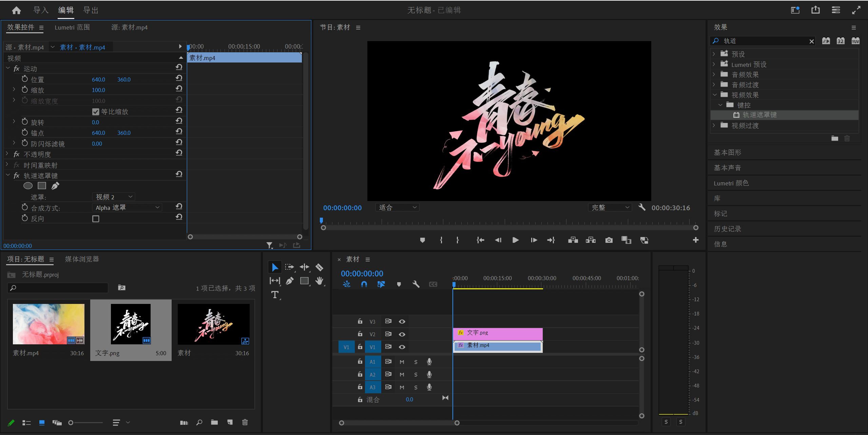The image size is (868, 435).
Task: Open the 源: 素材.mp4 source tab
Action: coord(129,28)
